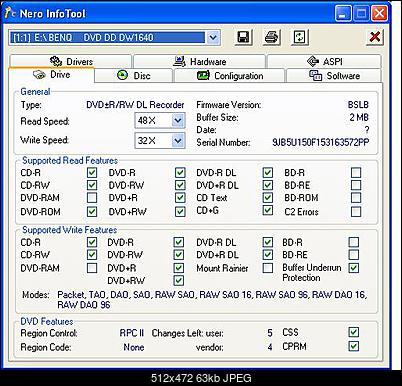This screenshot has height=386, width=402.
Task: Expand the Read Speed dropdown arrow
Action: pyautogui.click(x=178, y=120)
